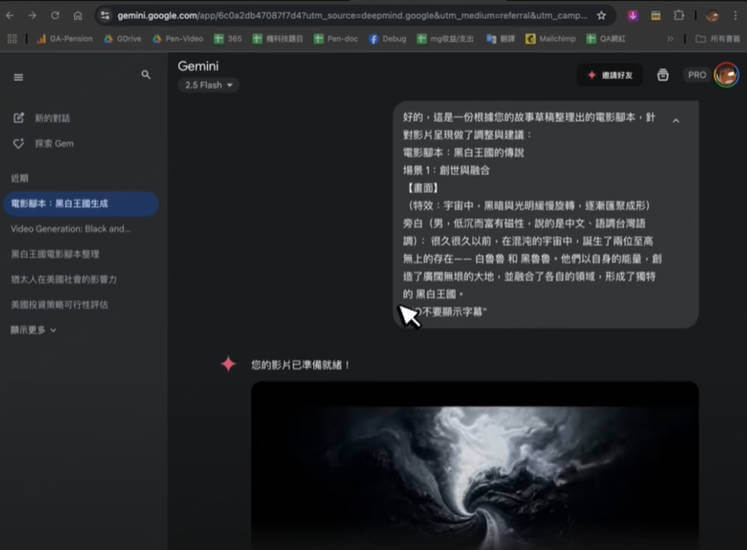Open the apps grid in bookmarks bar
The height and width of the screenshot is (550, 747).
pos(12,39)
